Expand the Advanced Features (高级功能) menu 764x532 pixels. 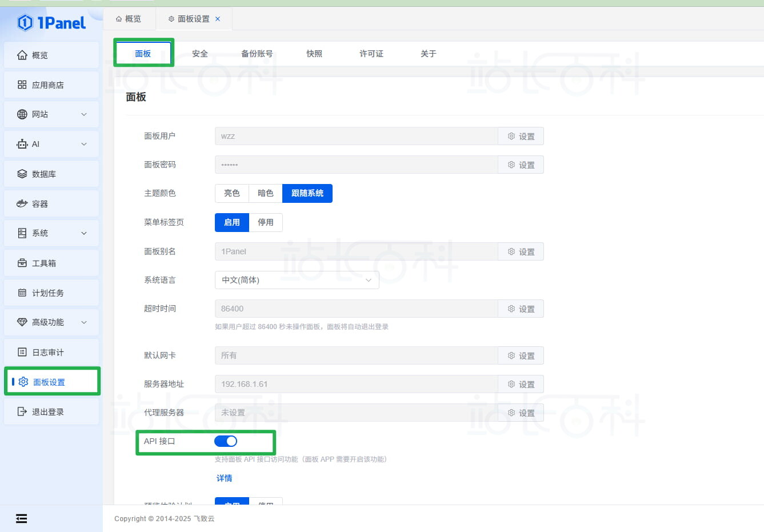tap(84, 322)
